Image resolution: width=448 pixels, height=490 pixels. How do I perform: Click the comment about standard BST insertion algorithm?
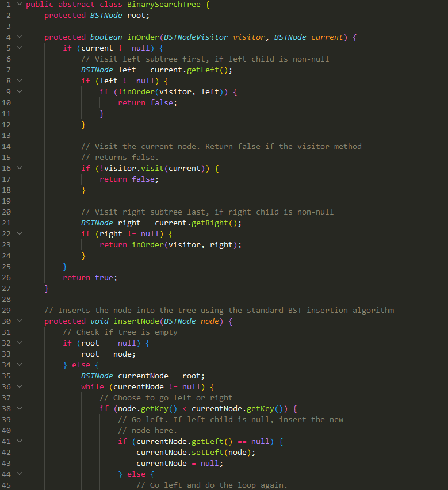pyautogui.click(x=219, y=311)
